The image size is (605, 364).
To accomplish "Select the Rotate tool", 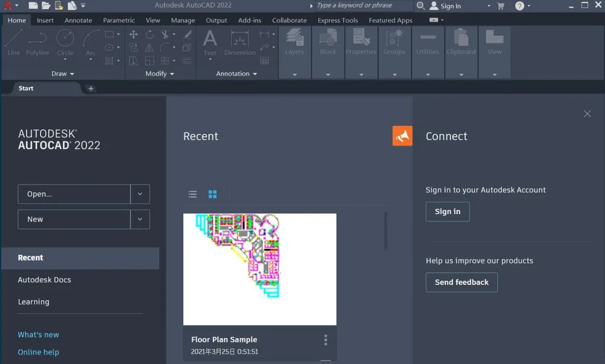I will pos(149,34).
